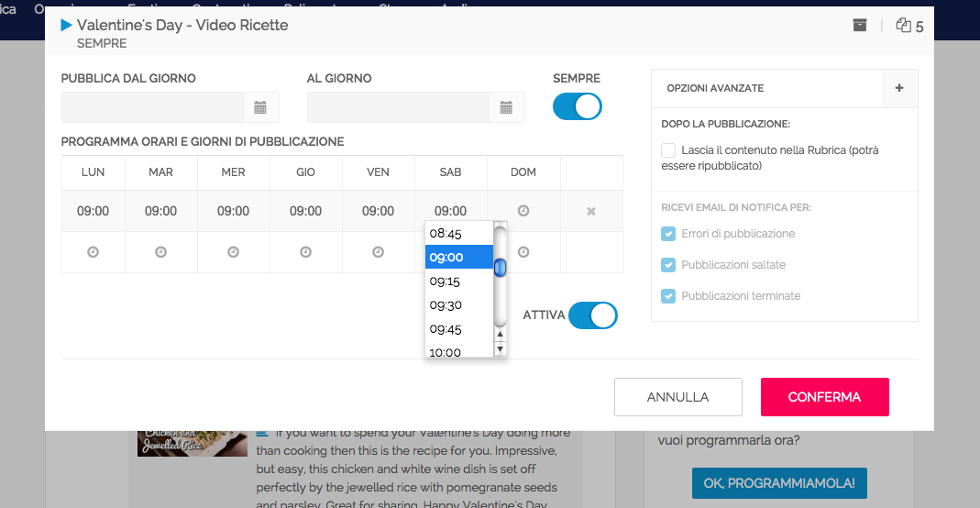This screenshot has width=980, height=508.
Task: Select 09:30 in the time dropdown list
Action: [x=446, y=305]
